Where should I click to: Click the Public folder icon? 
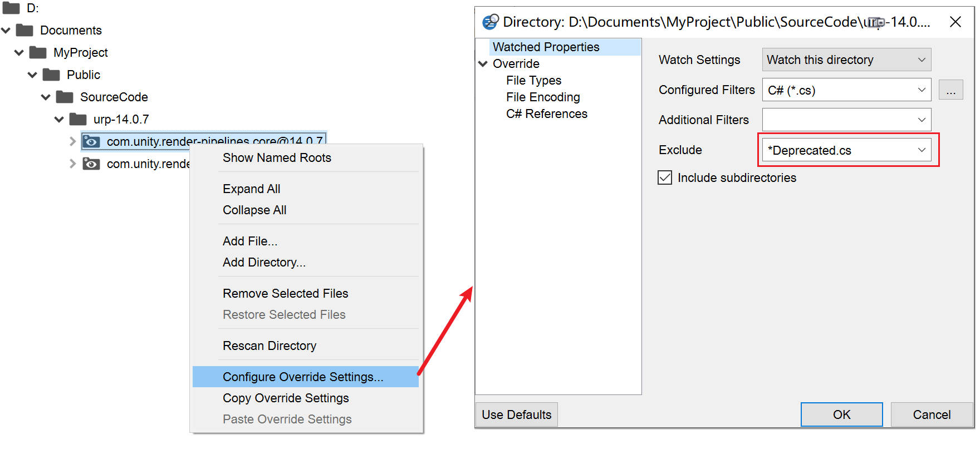pyautogui.click(x=51, y=75)
